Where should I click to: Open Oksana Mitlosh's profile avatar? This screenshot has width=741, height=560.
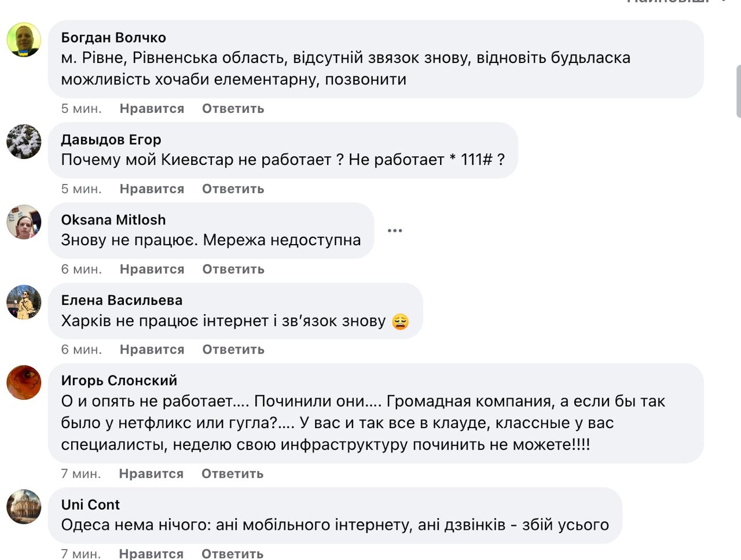click(24, 222)
